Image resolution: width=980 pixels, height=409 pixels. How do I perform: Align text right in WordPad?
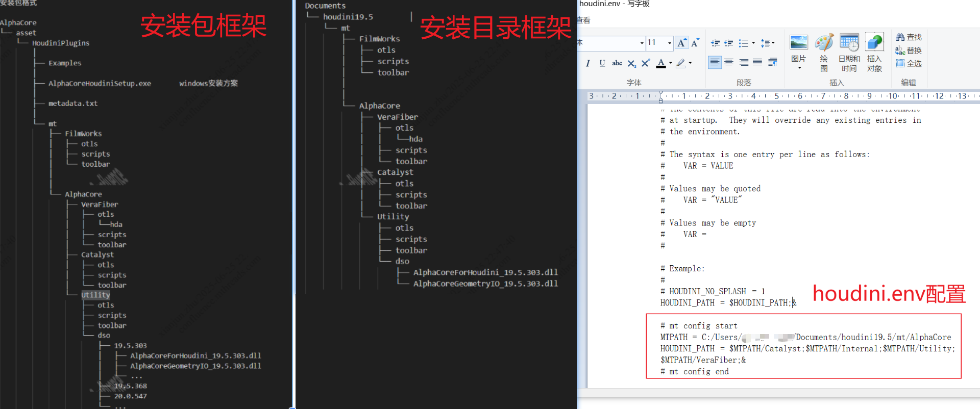744,62
